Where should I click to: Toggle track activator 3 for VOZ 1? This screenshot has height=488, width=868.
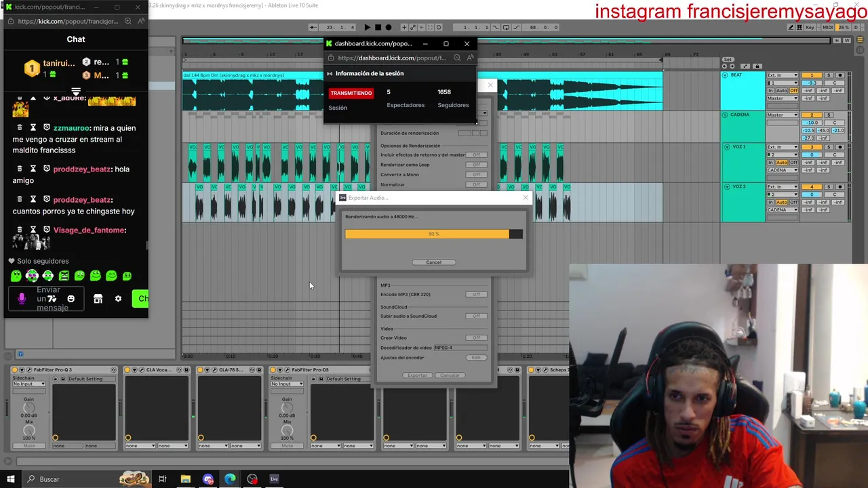[x=812, y=147]
